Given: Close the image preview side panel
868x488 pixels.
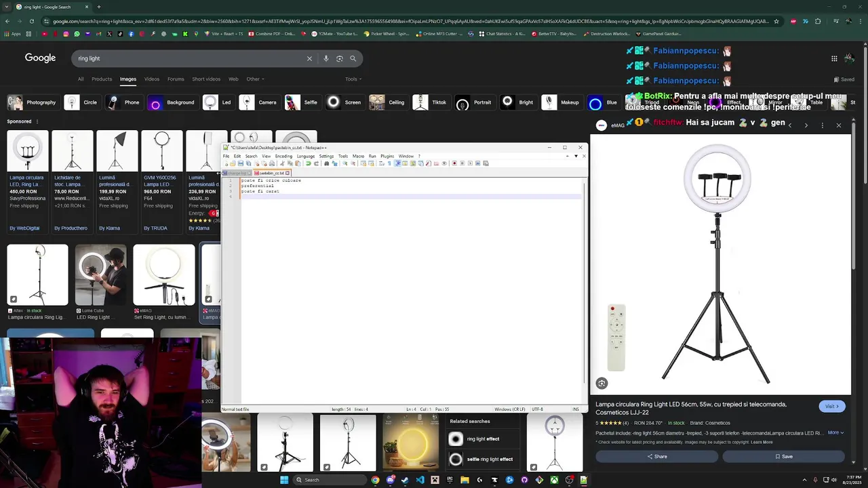Looking at the screenshot, I should pyautogui.click(x=838, y=125).
